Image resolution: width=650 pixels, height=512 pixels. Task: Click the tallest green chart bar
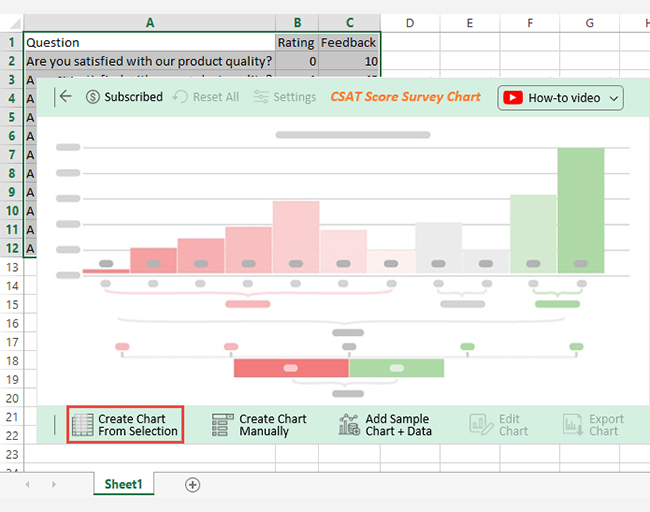tap(581, 210)
